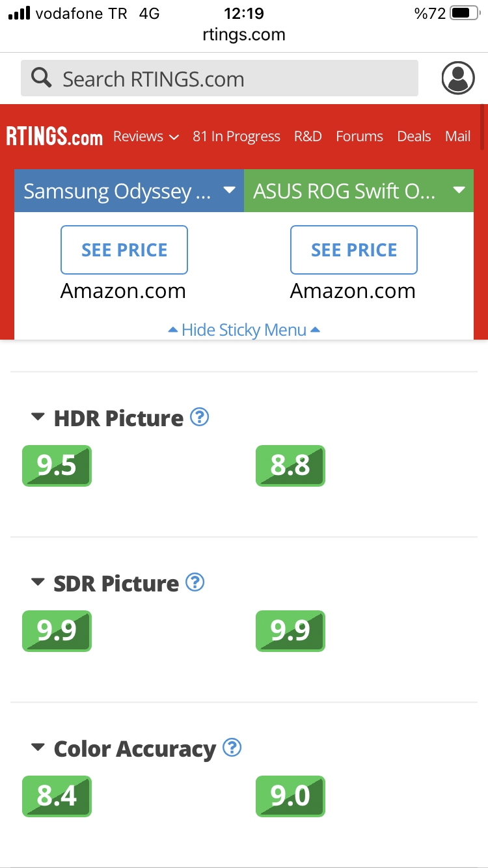Viewport: 488px width, 868px height.
Task: Collapse the HDR Picture section triangle
Action: (38, 416)
